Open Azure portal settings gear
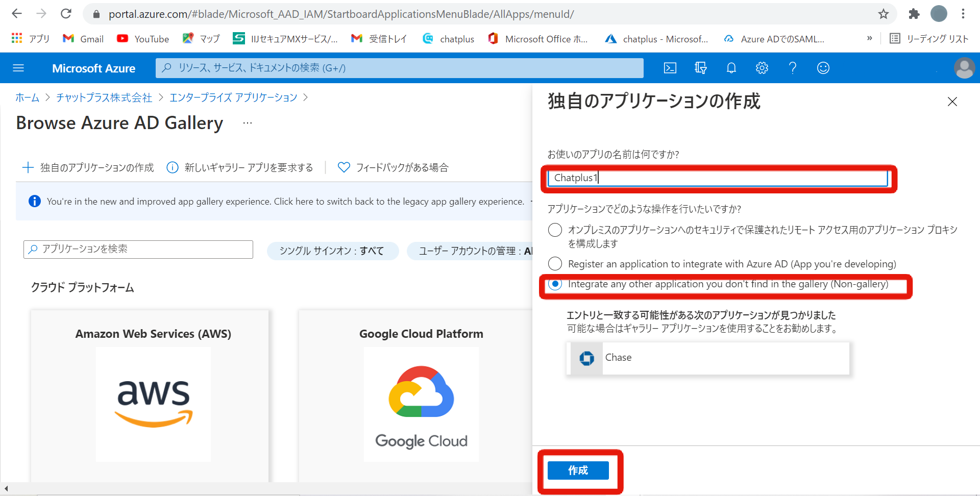The image size is (980, 496). click(762, 68)
